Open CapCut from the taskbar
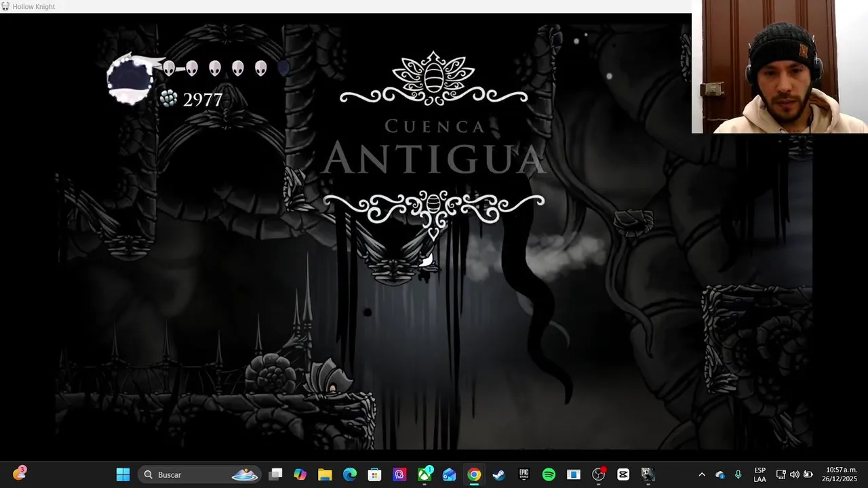This screenshot has width=868, height=488. coord(623,474)
